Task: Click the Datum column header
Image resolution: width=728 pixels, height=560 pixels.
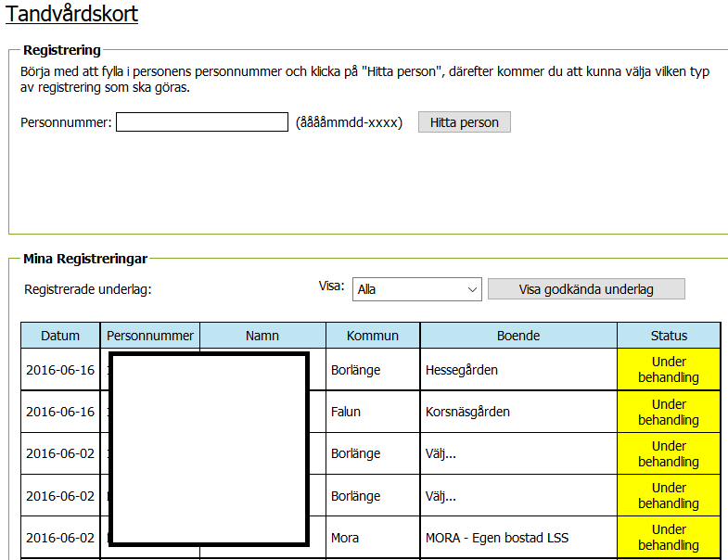Action: [x=60, y=336]
